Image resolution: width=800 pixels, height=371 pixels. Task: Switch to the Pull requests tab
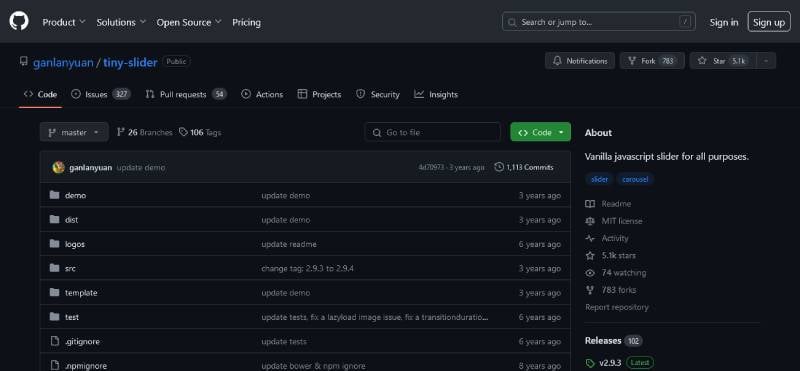pyautogui.click(x=186, y=94)
